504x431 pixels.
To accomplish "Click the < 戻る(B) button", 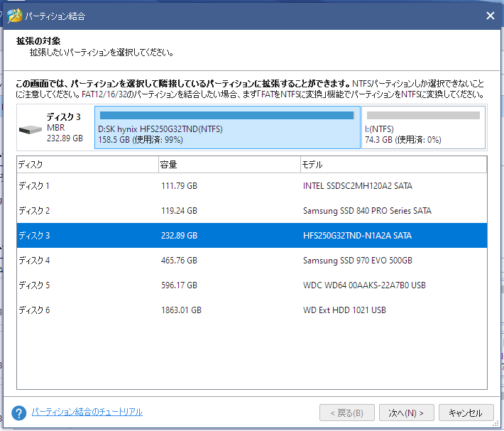I will [x=347, y=413].
